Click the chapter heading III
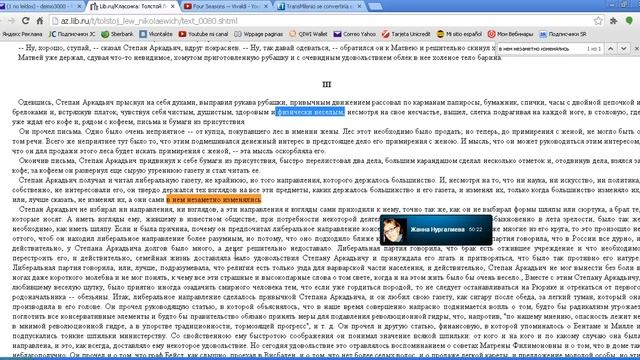640x360 pixels. coord(326,84)
